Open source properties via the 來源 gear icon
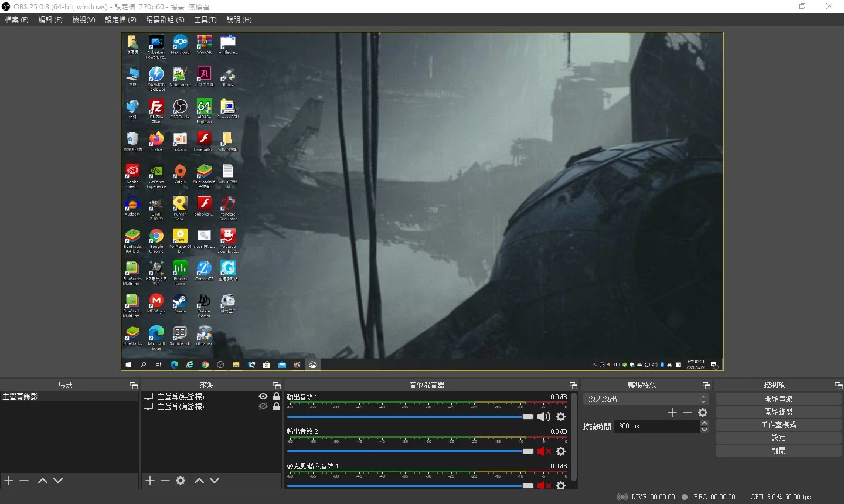Screen dimensions: 844x504 pyautogui.click(x=181, y=481)
